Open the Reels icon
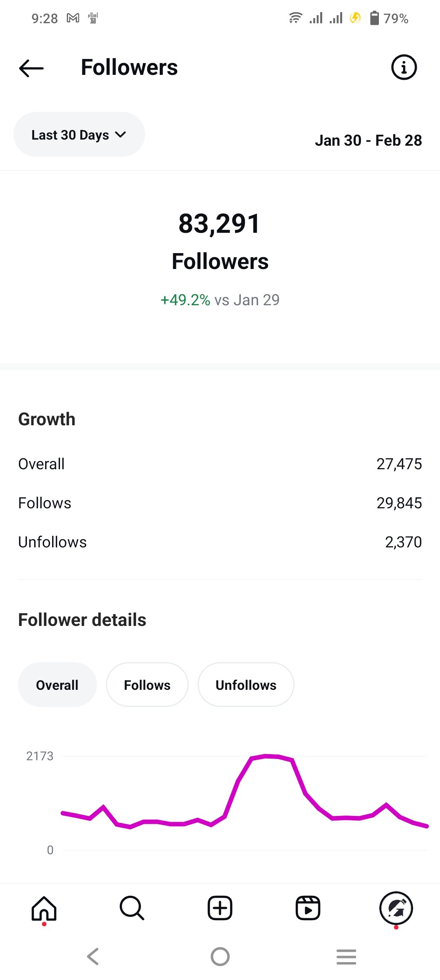The width and height of the screenshot is (440, 980). click(308, 908)
